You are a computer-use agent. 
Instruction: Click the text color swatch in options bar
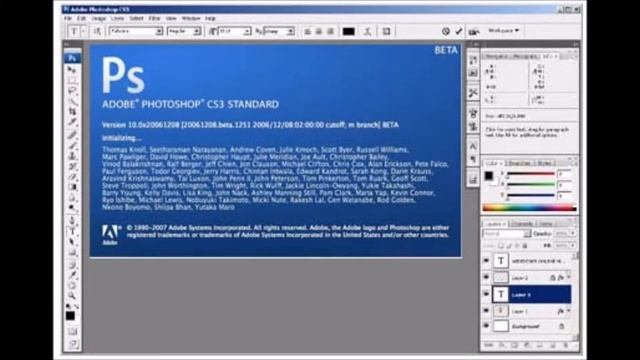point(348,31)
